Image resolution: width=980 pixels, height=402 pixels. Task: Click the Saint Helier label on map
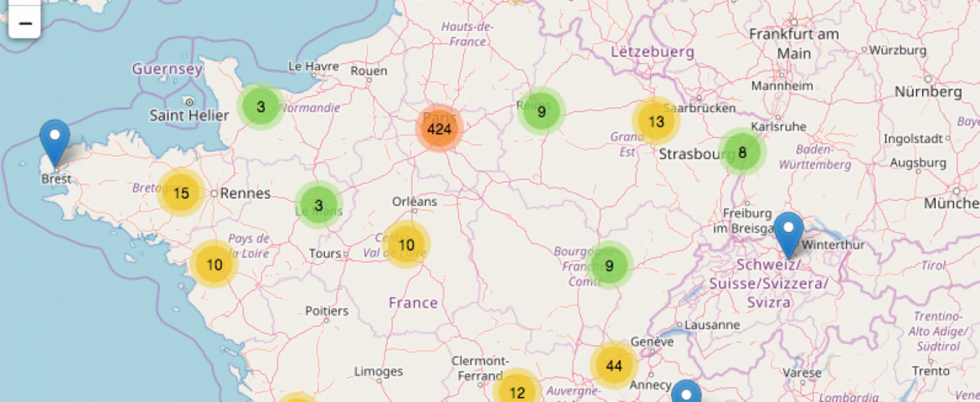coord(189,116)
